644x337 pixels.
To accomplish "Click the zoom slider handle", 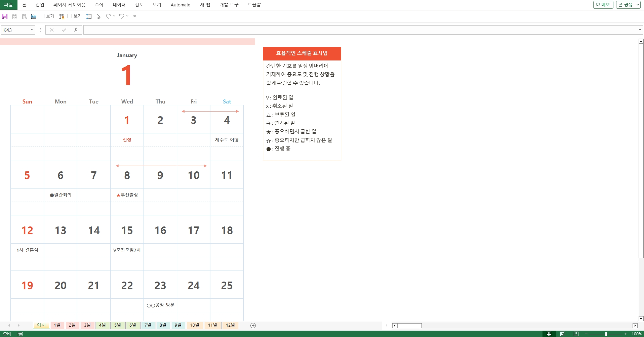I will point(606,334).
